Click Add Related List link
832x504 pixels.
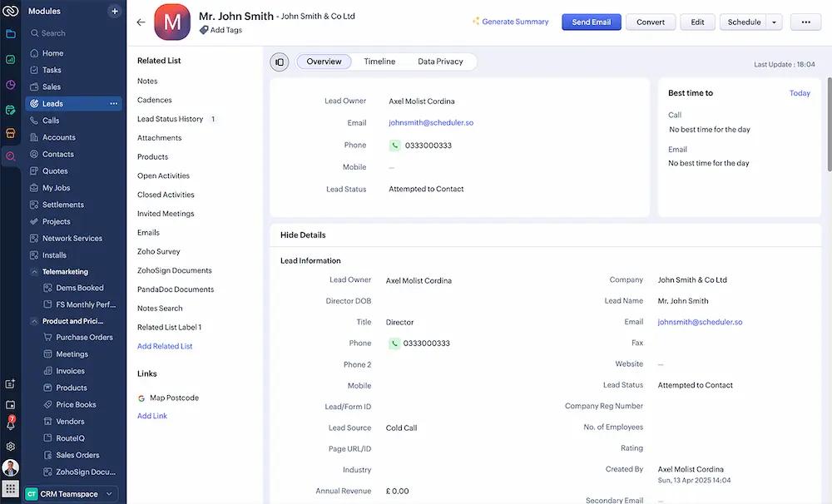click(x=165, y=347)
